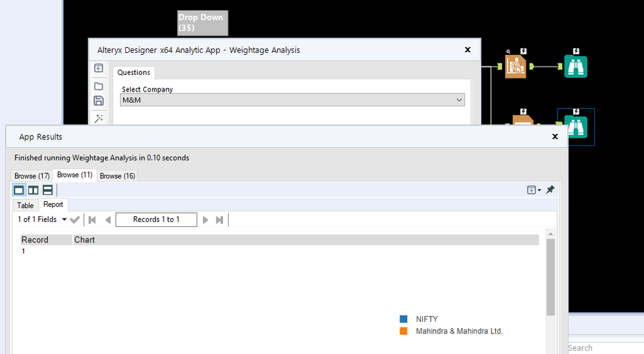Click the Chart column header
Viewport: 644px width, 354px height.
(x=306, y=240)
